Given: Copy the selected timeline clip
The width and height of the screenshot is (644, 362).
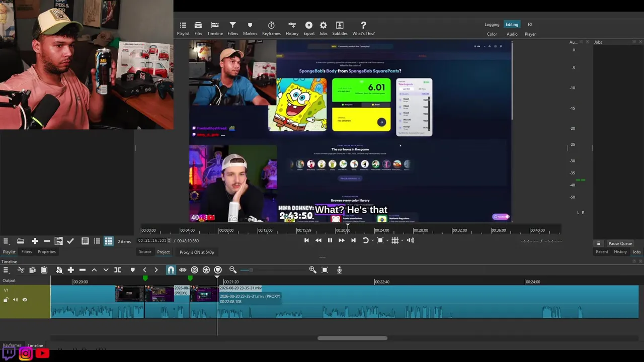Looking at the screenshot, I should [32, 270].
